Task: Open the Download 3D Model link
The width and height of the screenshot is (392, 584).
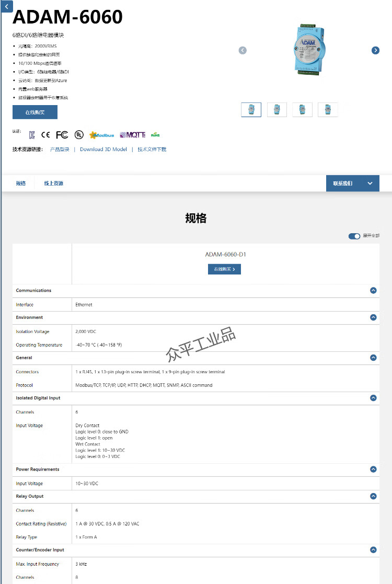Action: pyautogui.click(x=103, y=150)
